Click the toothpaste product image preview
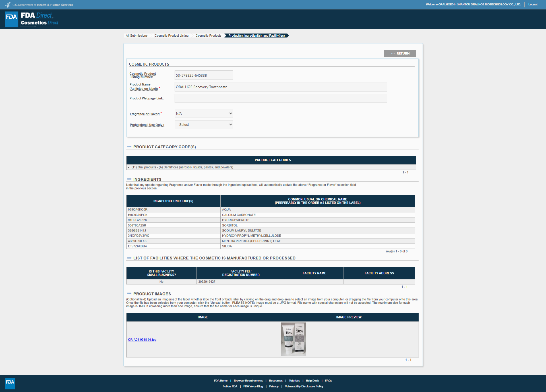 pos(293,339)
